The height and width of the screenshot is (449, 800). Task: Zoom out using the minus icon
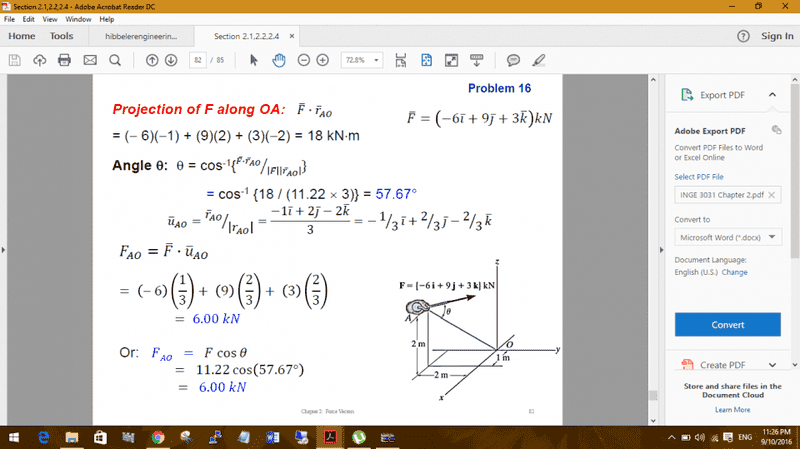303,60
